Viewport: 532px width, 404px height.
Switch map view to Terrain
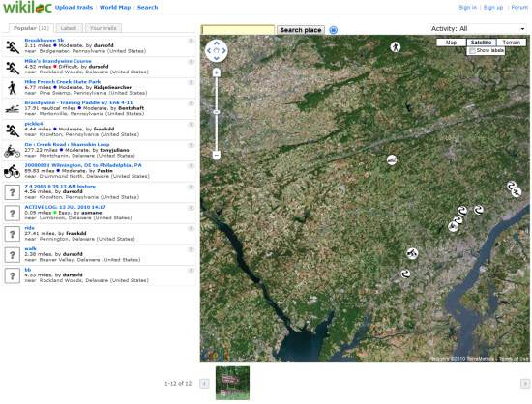point(512,43)
